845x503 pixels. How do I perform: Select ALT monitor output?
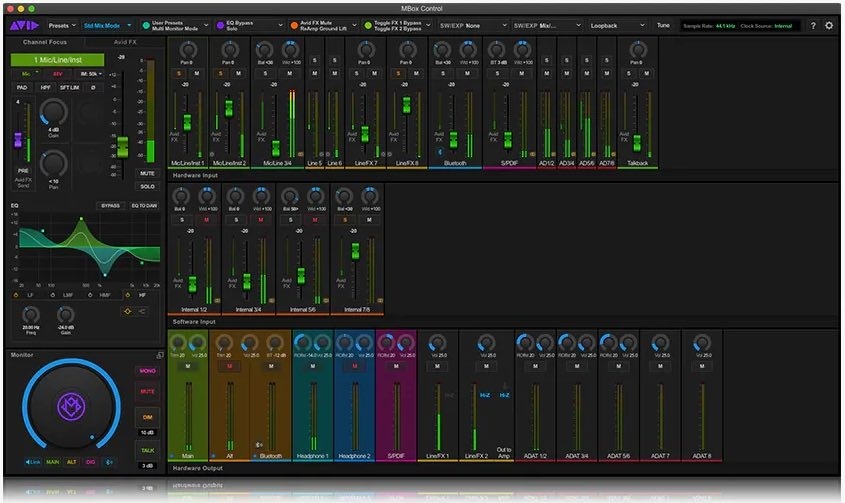pyautogui.click(x=71, y=462)
